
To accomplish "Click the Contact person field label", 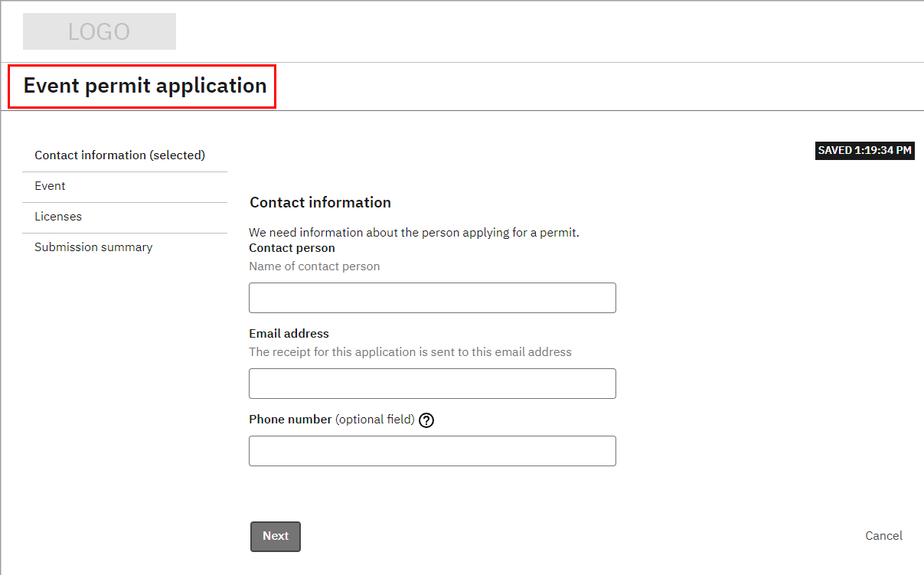I will coord(292,248).
